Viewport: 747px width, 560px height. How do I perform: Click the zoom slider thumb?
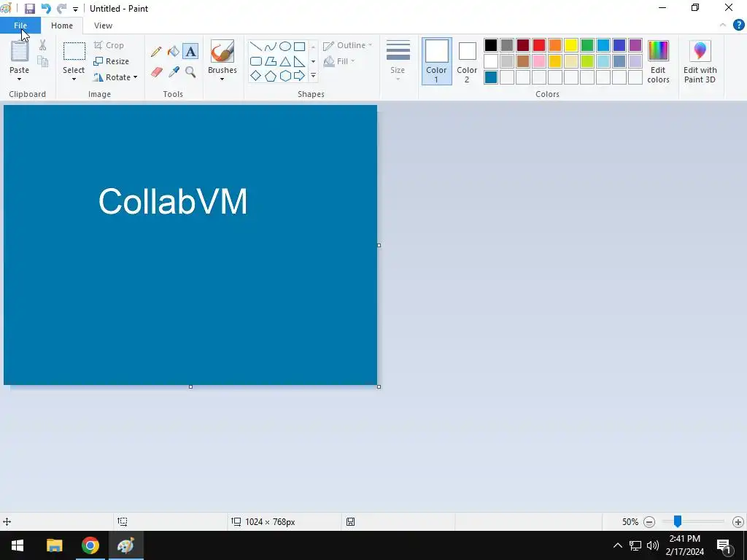coord(678,521)
